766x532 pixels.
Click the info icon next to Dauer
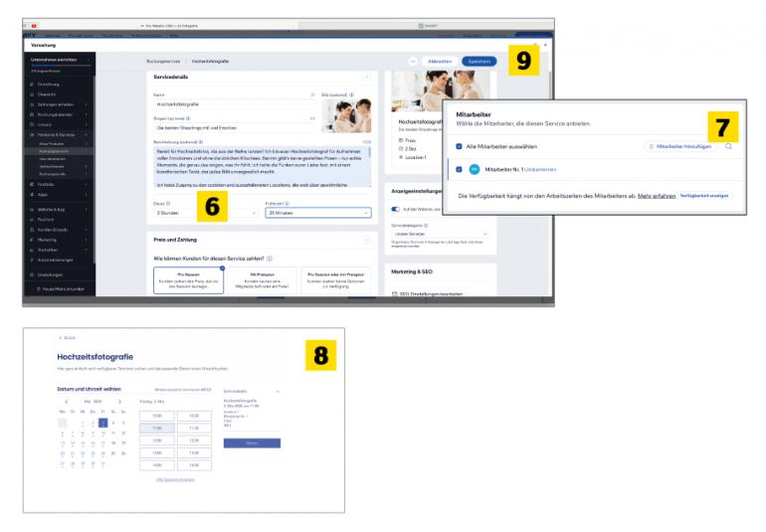(x=168, y=203)
